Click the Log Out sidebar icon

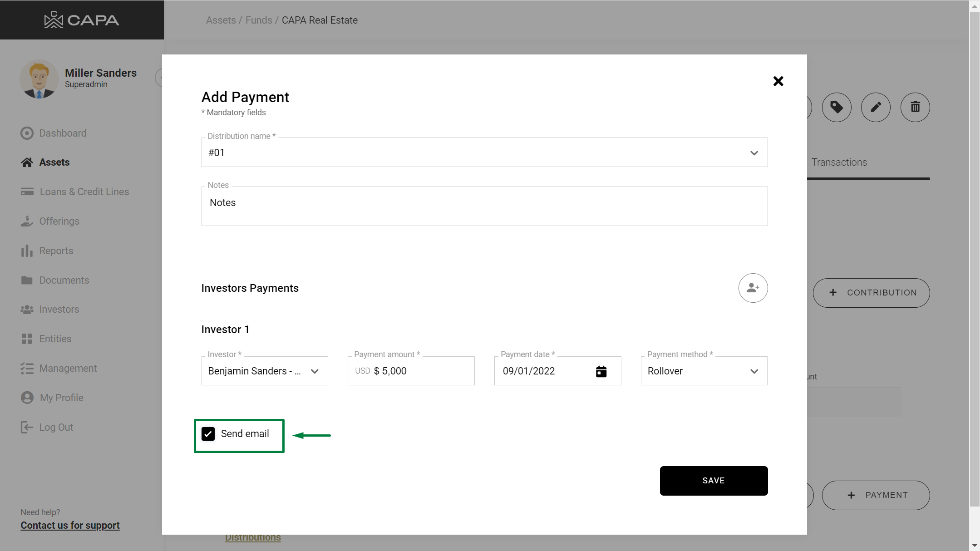pyautogui.click(x=27, y=427)
